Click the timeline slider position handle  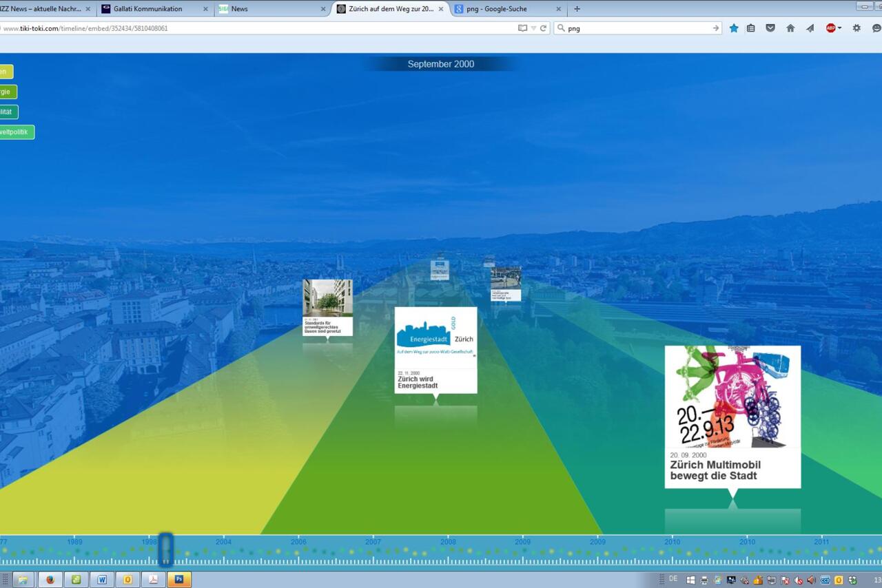point(165,549)
